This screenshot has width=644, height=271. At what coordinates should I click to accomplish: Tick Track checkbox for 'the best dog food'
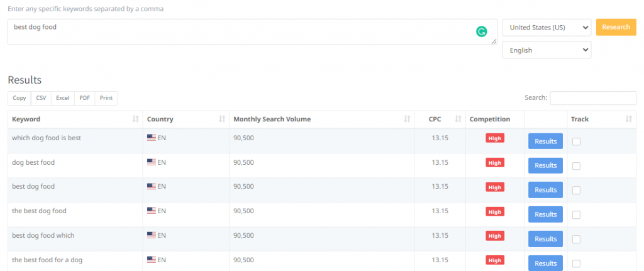(x=576, y=215)
